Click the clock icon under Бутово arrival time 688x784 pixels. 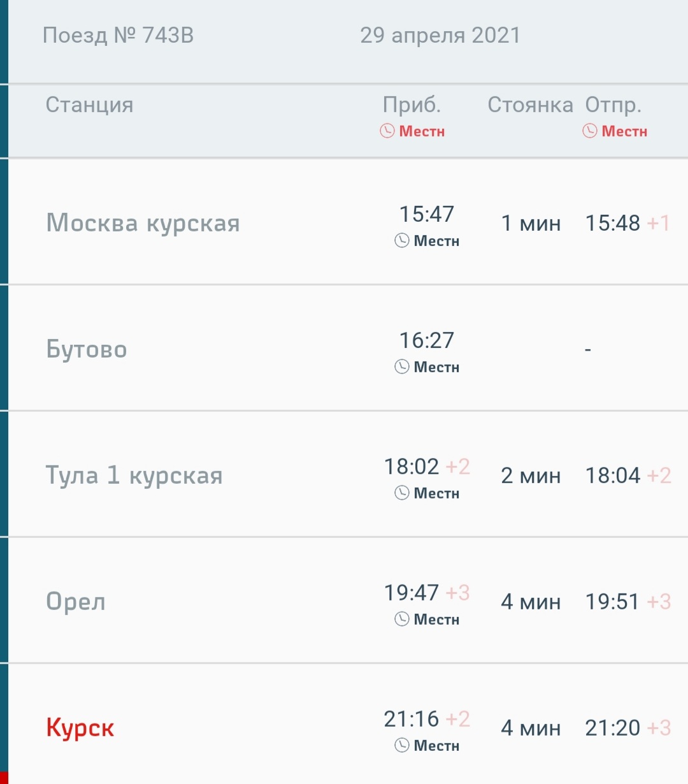pyautogui.click(x=401, y=367)
